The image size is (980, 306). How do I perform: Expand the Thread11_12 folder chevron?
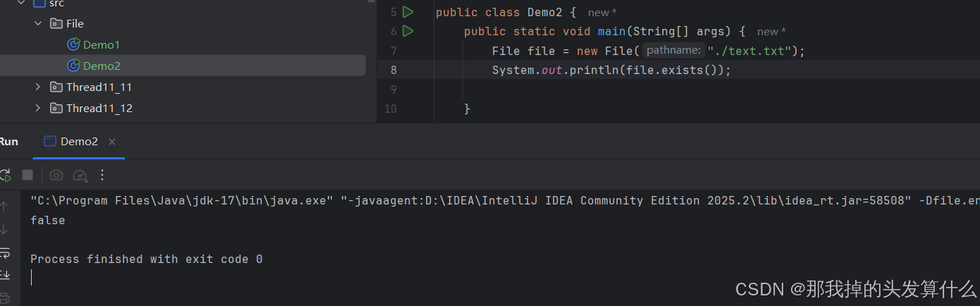(x=38, y=109)
